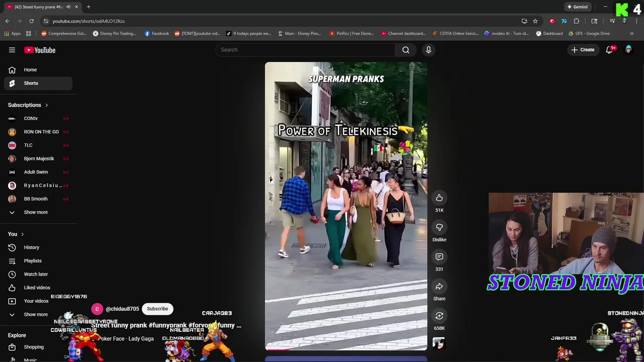Open the PinPics bookmark

pyautogui.click(x=351, y=34)
